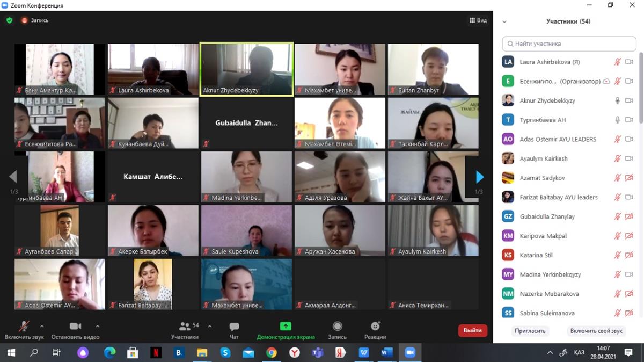Screen dimensions: 644x362
Task: Stop video with Остановить видео button
Action: (75, 327)
